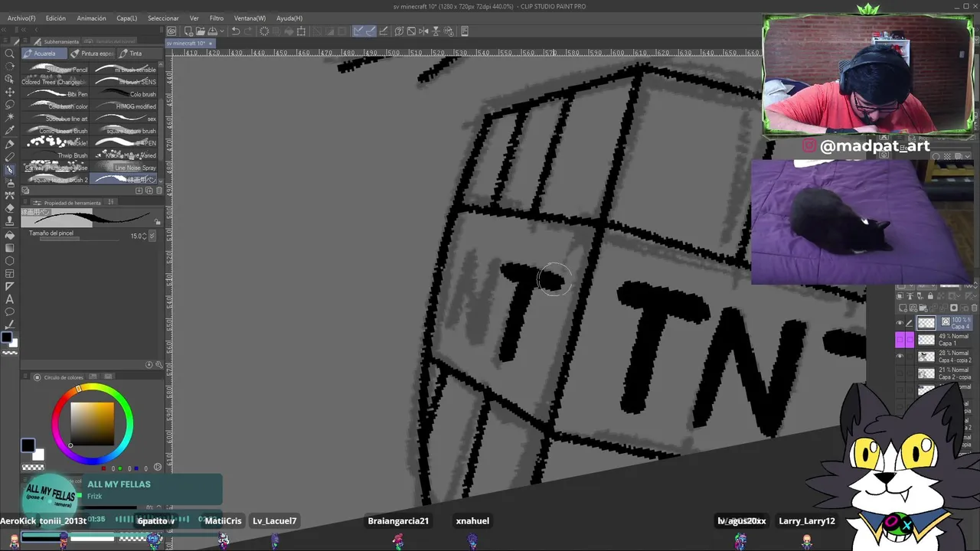Redo using the toolbar arrow
Screen dimensions: 980x551
click(x=249, y=31)
